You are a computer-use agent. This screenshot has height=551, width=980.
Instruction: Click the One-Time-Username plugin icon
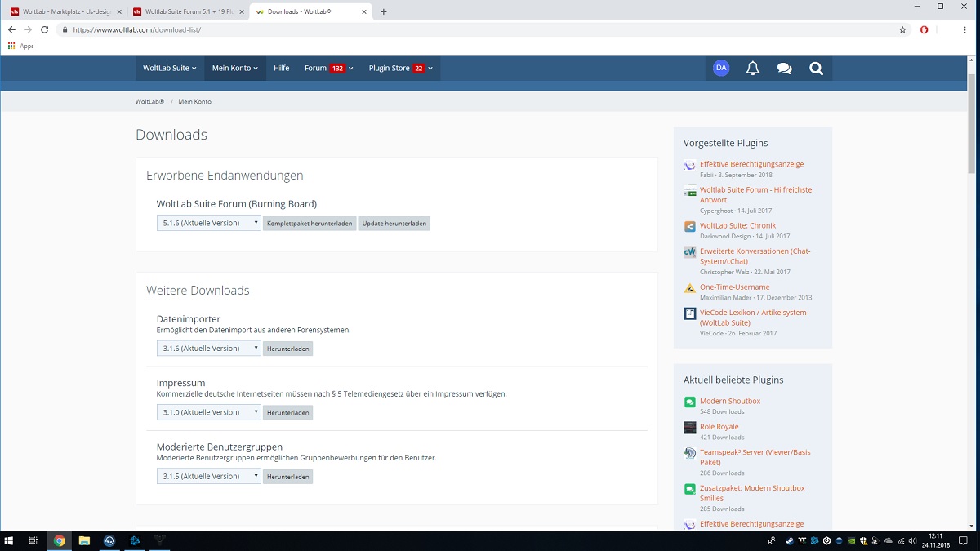tap(690, 287)
